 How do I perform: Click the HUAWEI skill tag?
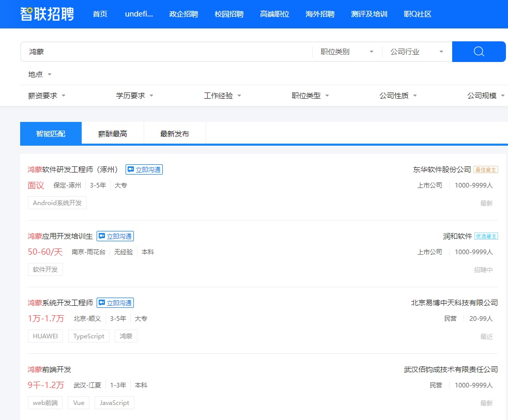click(x=45, y=336)
